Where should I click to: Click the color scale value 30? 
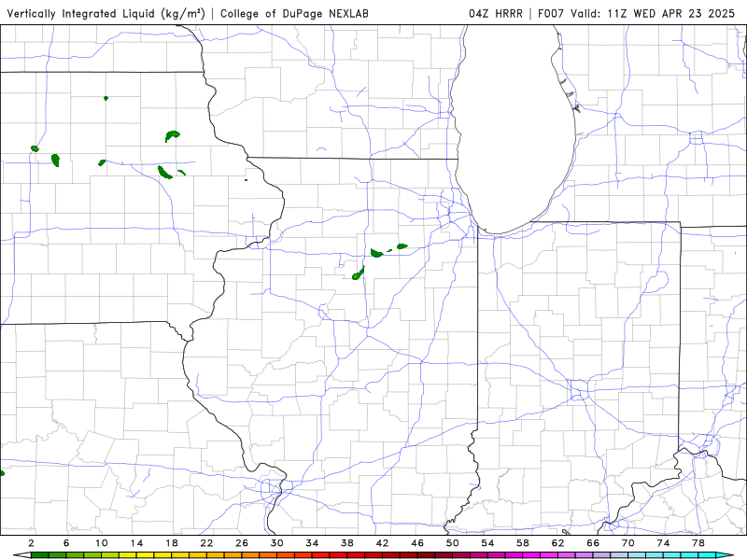276,543
